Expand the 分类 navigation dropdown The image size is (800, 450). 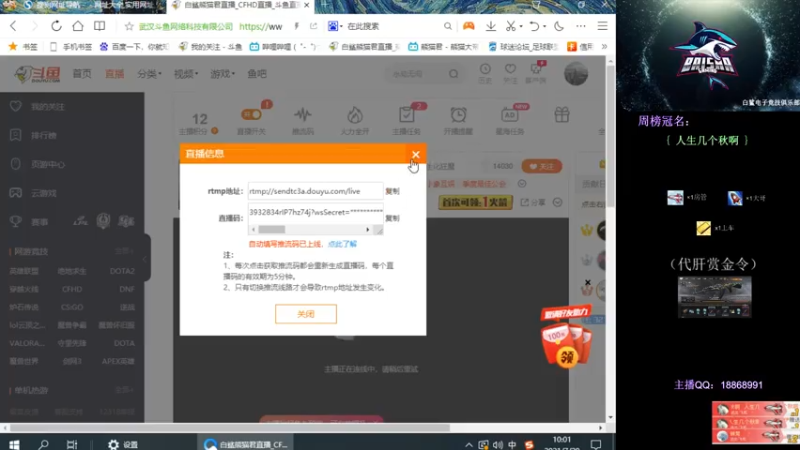[149, 74]
